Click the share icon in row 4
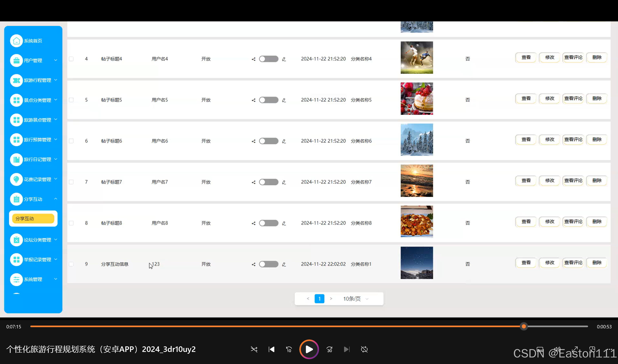 tap(254, 59)
